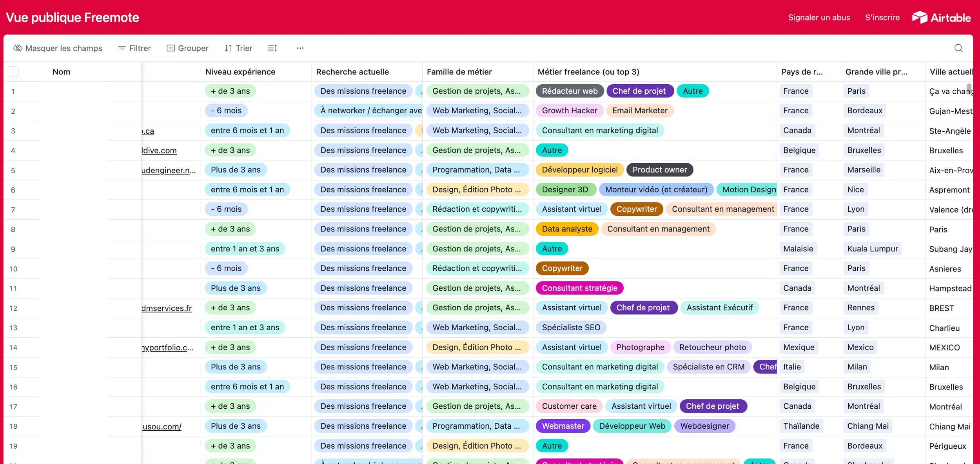This screenshot has height=464, width=980.
Task: Click the purple Webmaster tag
Action: 563,426
